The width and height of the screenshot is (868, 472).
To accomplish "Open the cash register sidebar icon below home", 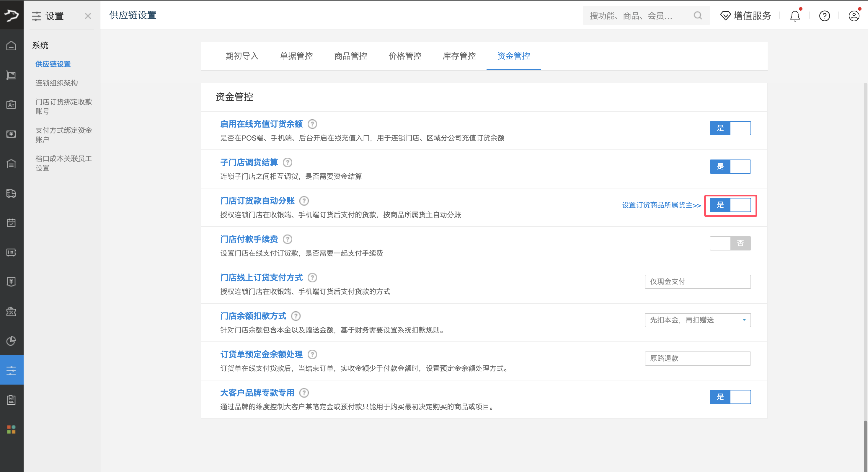I will (x=12, y=75).
